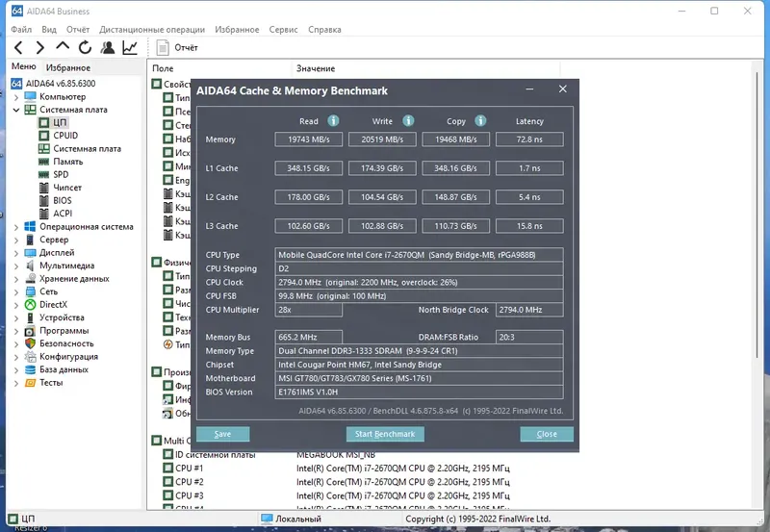The height and width of the screenshot is (532, 770).
Task: Open the Вид menu
Action: [49, 30]
